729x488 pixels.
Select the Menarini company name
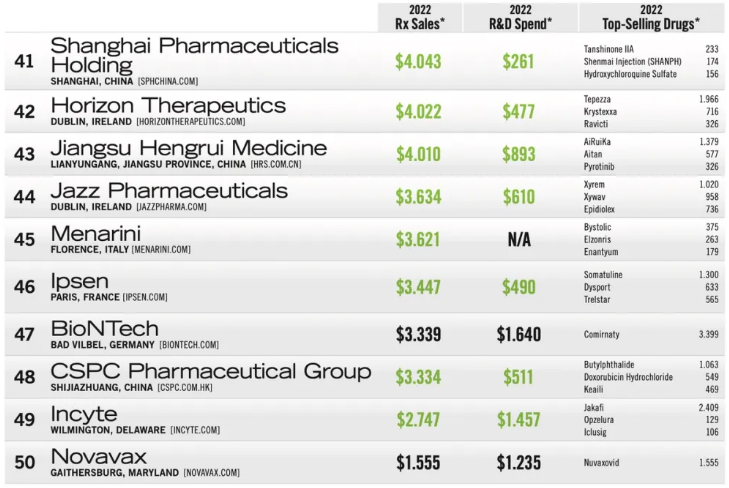pos(97,234)
